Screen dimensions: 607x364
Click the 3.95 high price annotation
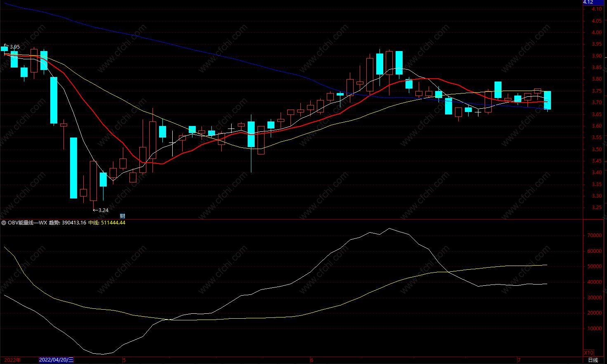(x=15, y=47)
